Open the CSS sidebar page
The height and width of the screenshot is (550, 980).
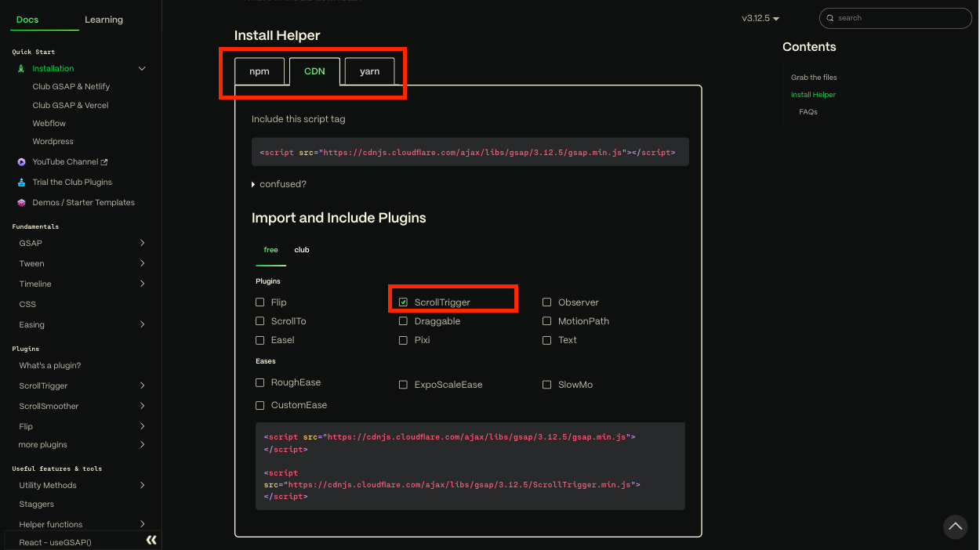27,305
